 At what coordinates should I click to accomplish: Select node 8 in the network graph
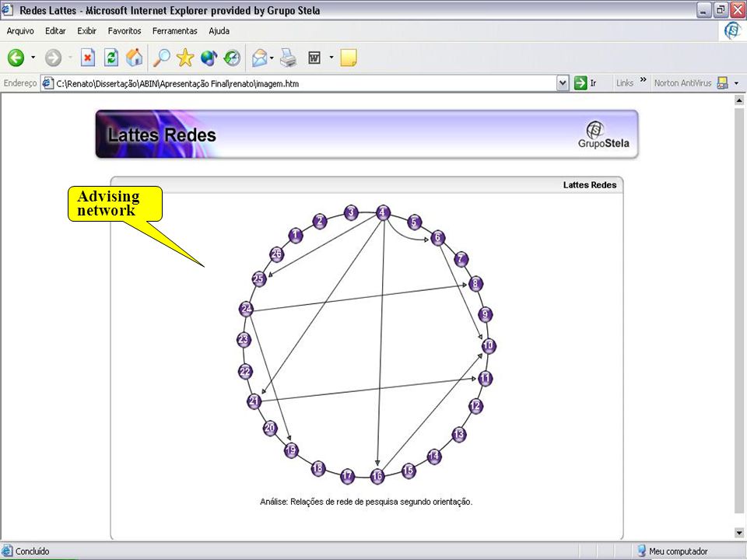[475, 284]
